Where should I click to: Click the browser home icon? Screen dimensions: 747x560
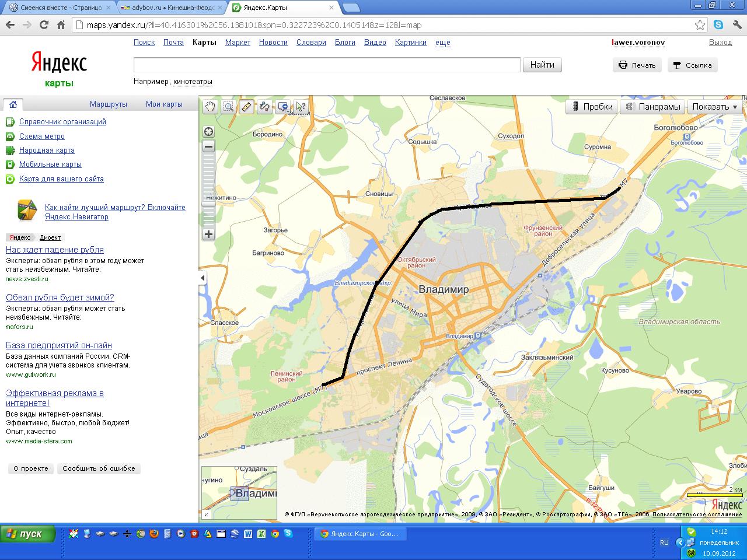(x=61, y=25)
